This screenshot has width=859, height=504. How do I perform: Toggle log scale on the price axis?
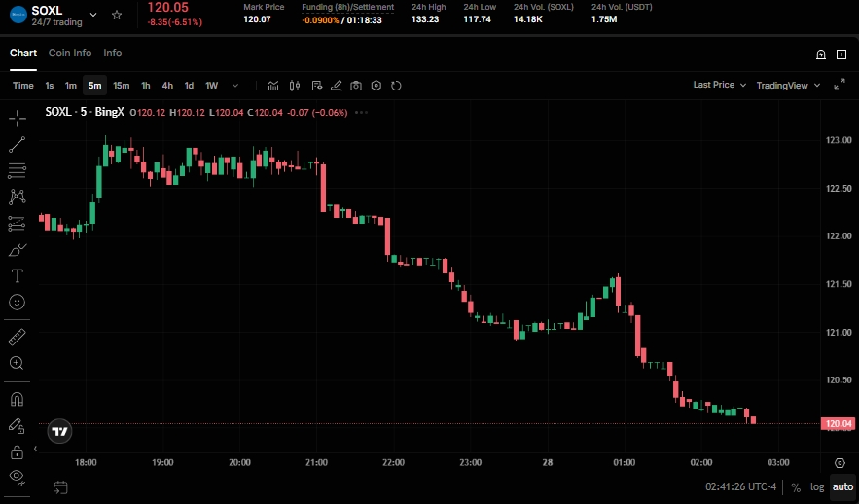(x=817, y=486)
